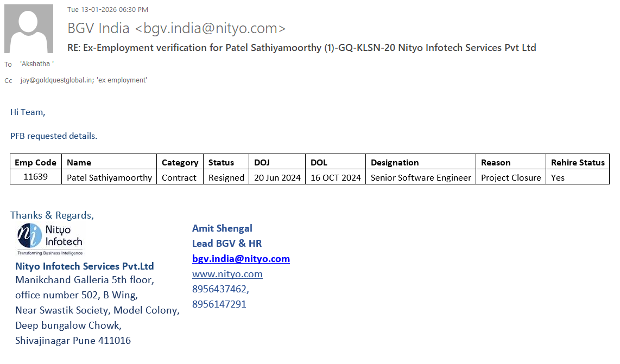Select the Senior Software Engineer designation cell
Image resolution: width=620 pixels, height=364 pixels.
(x=421, y=177)
